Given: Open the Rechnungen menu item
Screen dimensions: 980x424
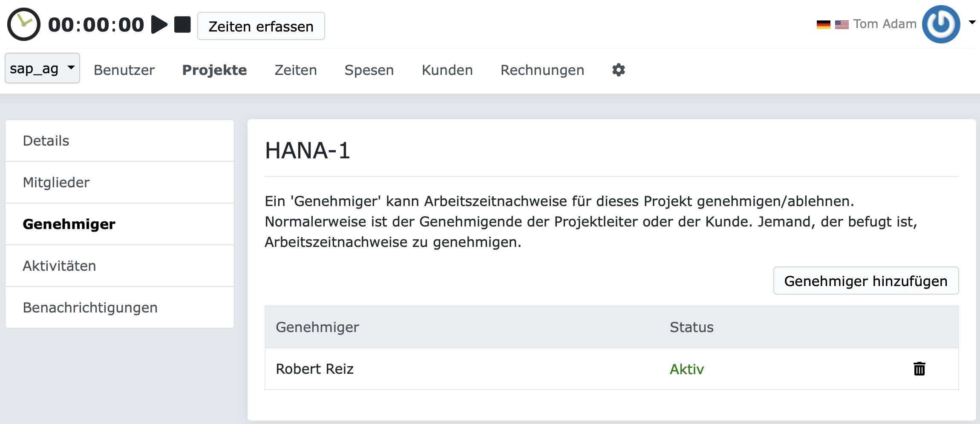Looking at the screenshot, I should coord(542,70).
